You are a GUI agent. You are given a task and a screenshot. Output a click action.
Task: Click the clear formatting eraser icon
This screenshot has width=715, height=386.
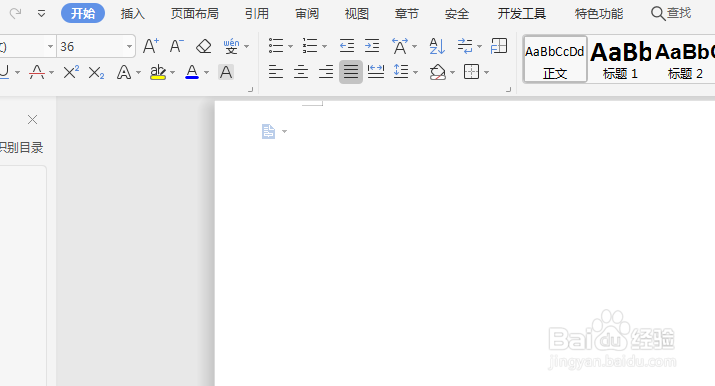pyautogui.click(x=203, y=46)
